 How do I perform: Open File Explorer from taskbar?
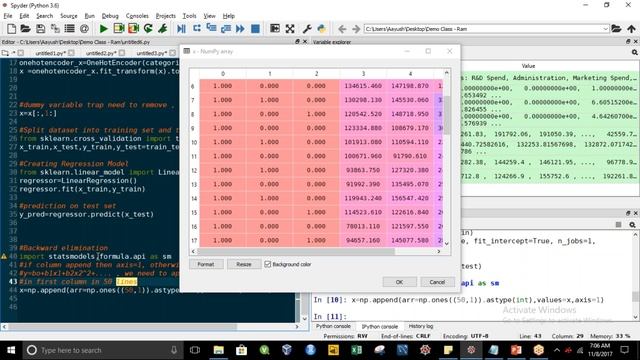219,350
